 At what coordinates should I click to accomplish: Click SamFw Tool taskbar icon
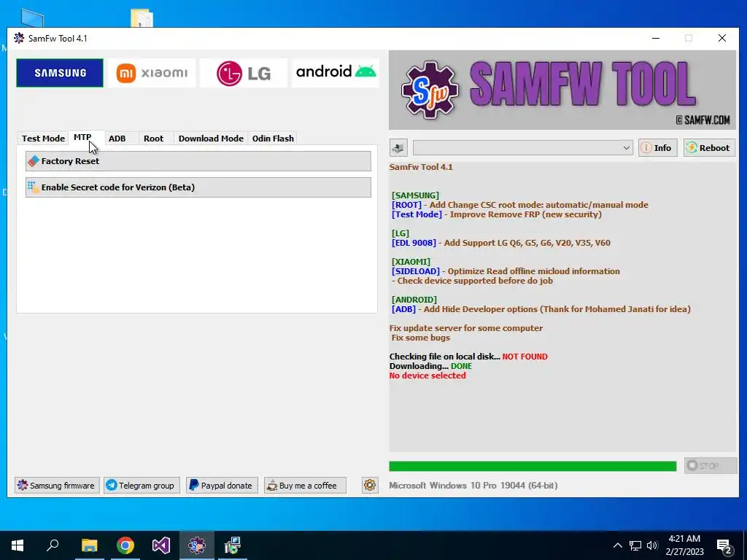[197, 545]
